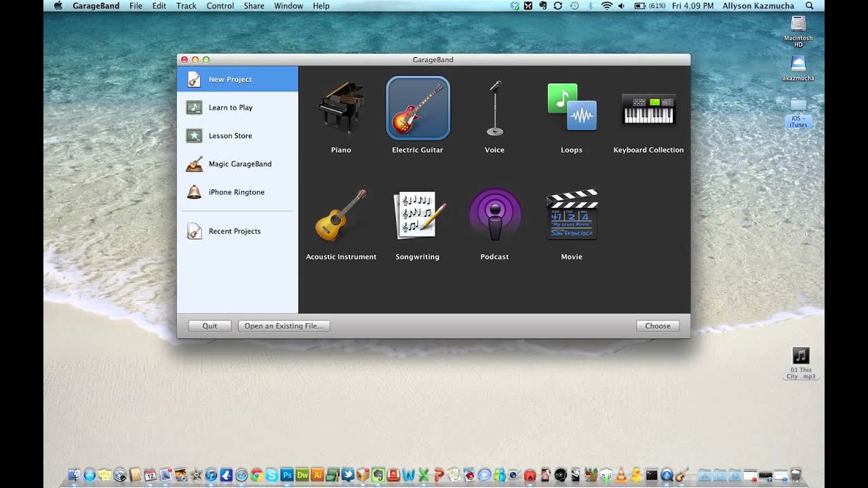This screenshot has width=868, height=488.
Task: Open the Window menu
Action: tap(289, 5)
